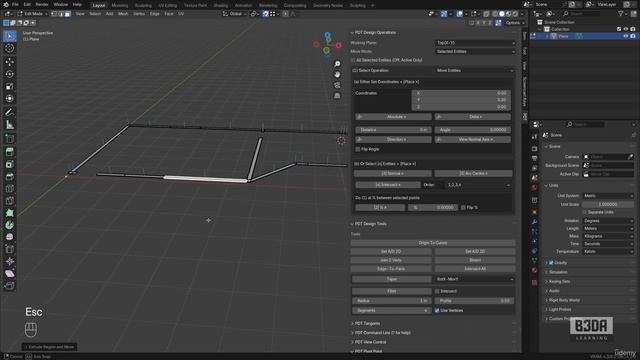This screenshot has width=640, height=360.
Task: Click the Taper button
Action: (391, 279)
